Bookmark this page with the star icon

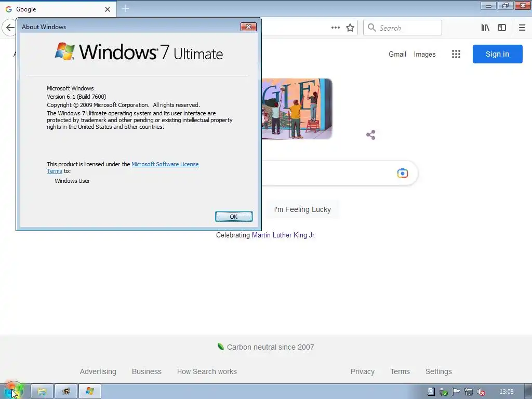(x=350, y=28)
